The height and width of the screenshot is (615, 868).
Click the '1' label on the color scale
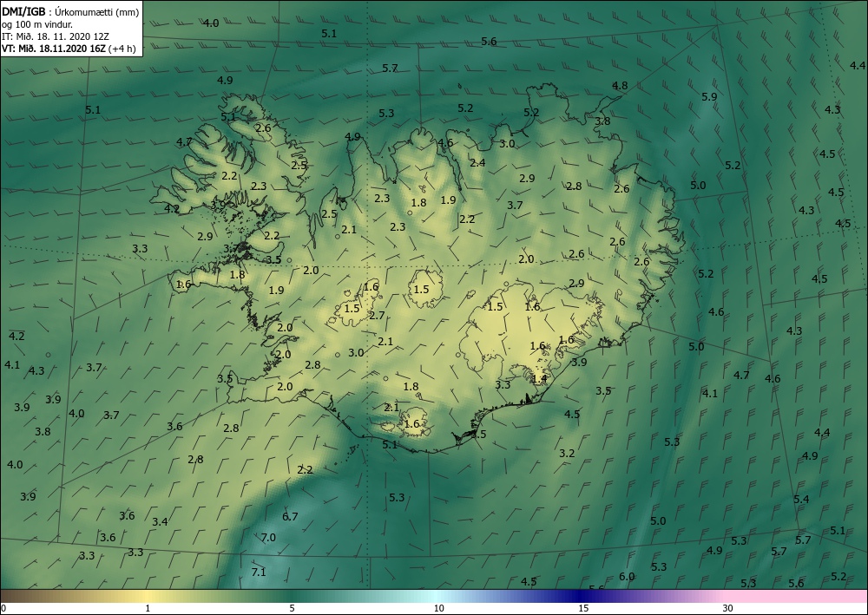click(x=148, y=608)
